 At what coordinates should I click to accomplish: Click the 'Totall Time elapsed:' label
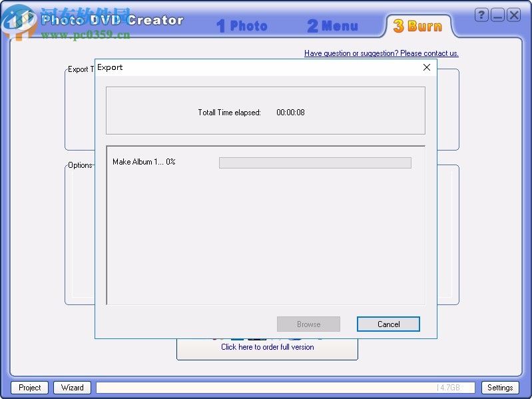click(x=229, y=113)
